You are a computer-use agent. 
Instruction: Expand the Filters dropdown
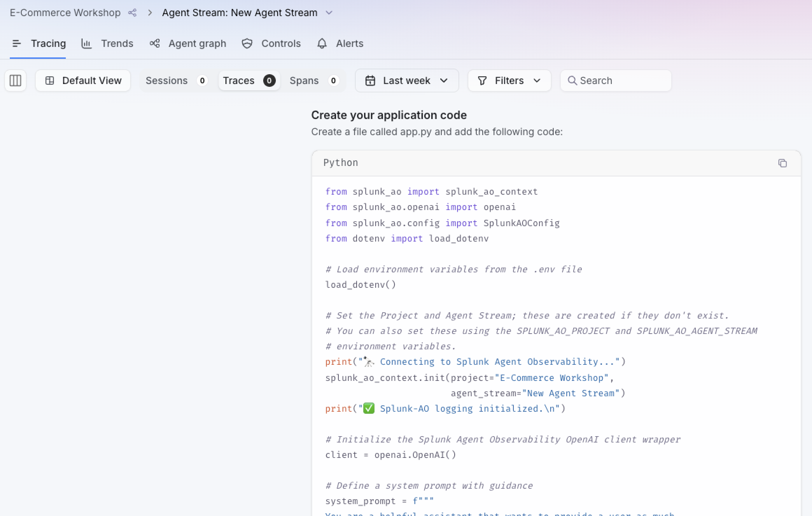509,81
